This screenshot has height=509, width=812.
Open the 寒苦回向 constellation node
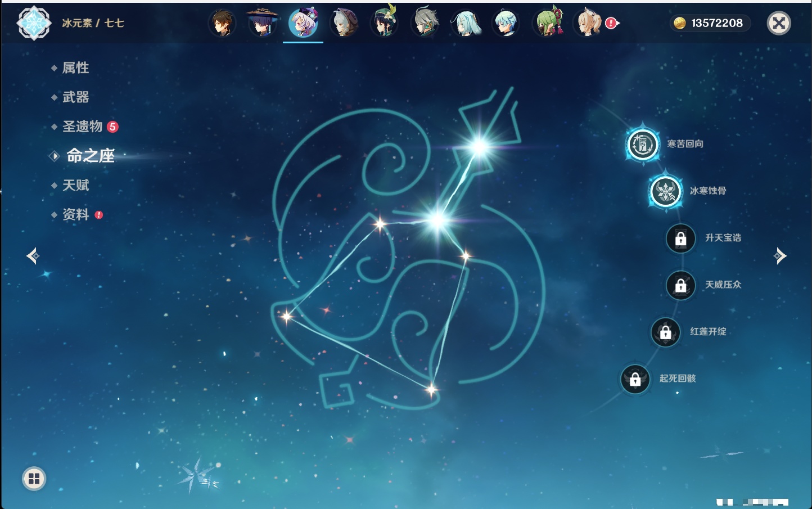tap(643, 144)
